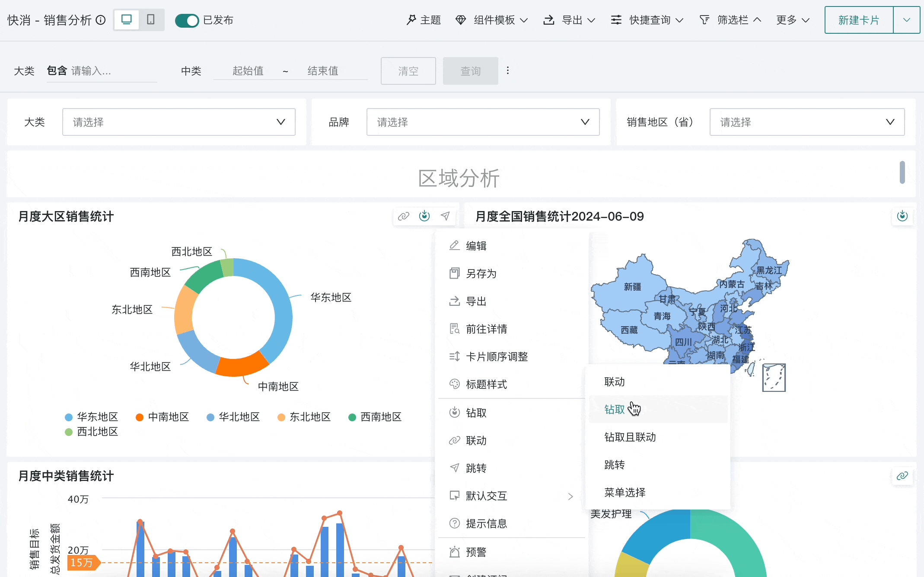Open the 导出 dropdown in top toolbar
The width and height of the screenshot is (924, 577).
(x=570, y=20)
